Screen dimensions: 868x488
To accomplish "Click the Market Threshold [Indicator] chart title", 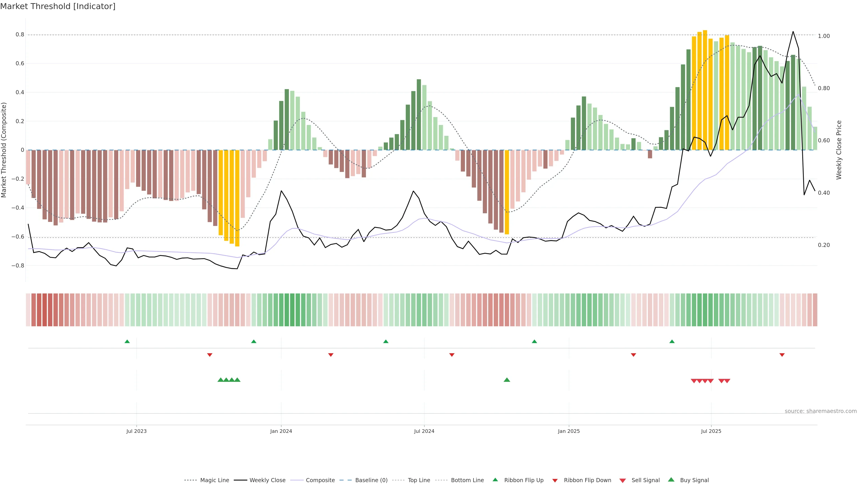I will [x=58, y=6].
